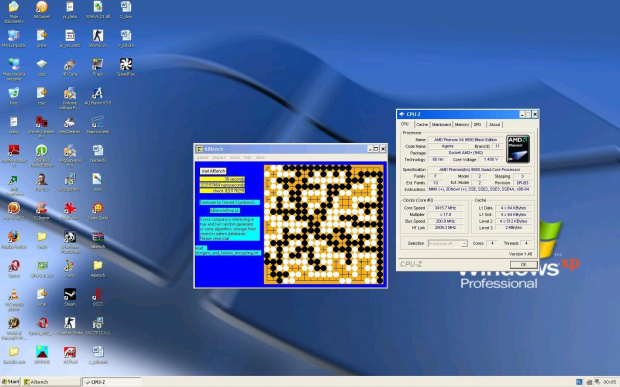
Task: Launch CCleaner from the desktop
Action: 42,211
